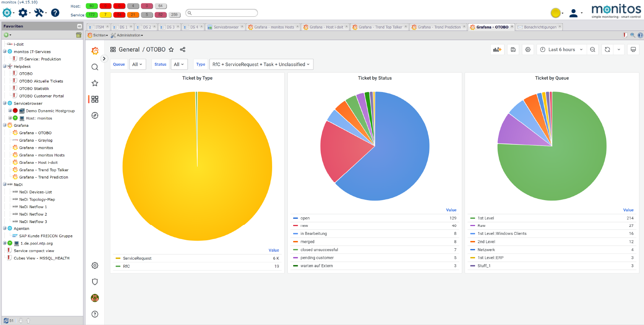
Task: Click the Add panel icon
Action: pyautogui.click(x=497, y=50)
